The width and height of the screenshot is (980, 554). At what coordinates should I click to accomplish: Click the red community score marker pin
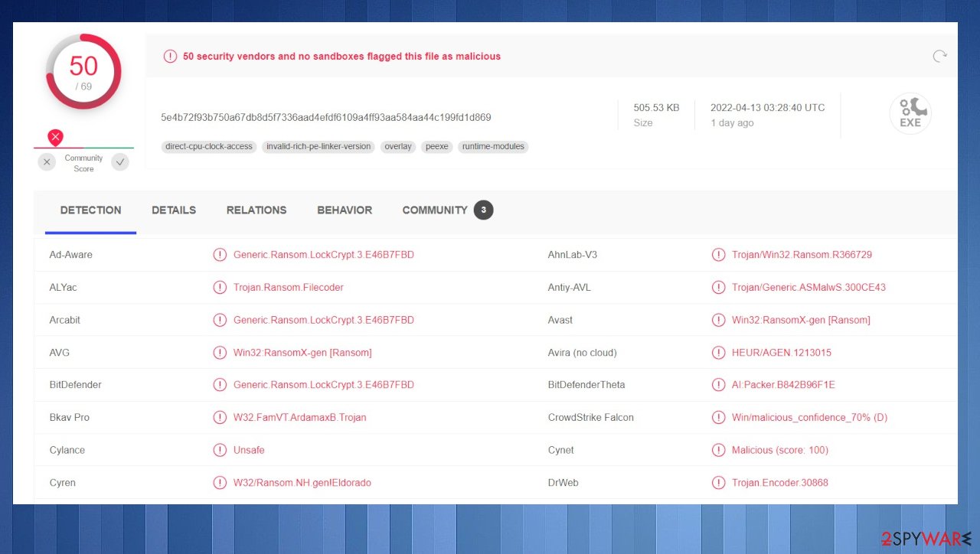55,138
